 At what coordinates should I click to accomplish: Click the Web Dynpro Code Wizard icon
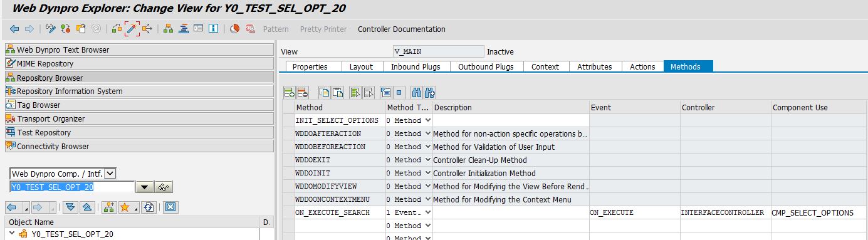point(235,29)
